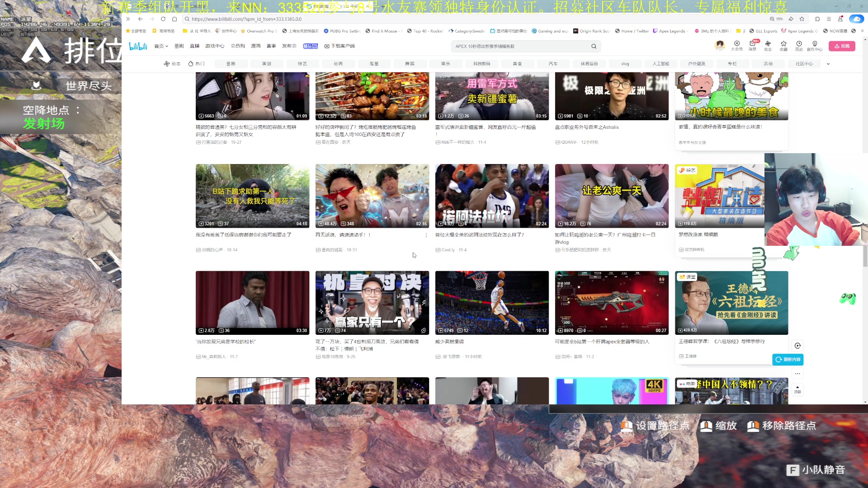Open the 机皇对决 shaver video thumbnail
This screenshot has width=868, height=488.
coord(372,303)
